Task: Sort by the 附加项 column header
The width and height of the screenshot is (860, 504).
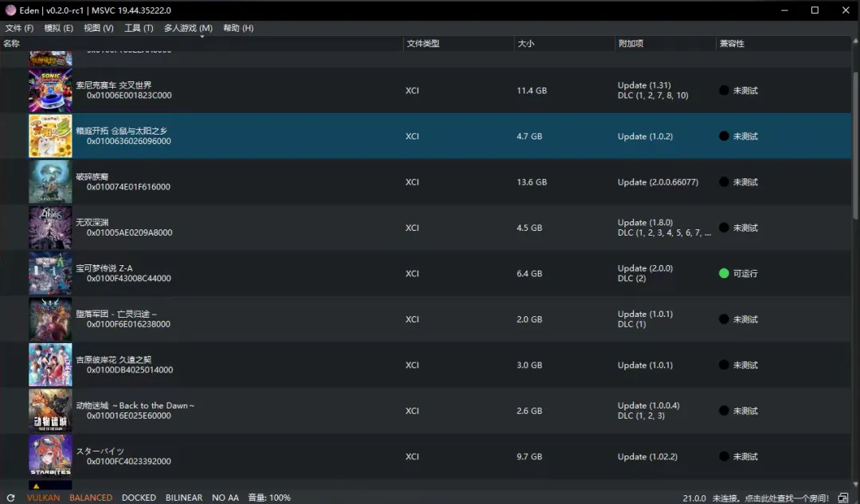Action: coord(665,43)
